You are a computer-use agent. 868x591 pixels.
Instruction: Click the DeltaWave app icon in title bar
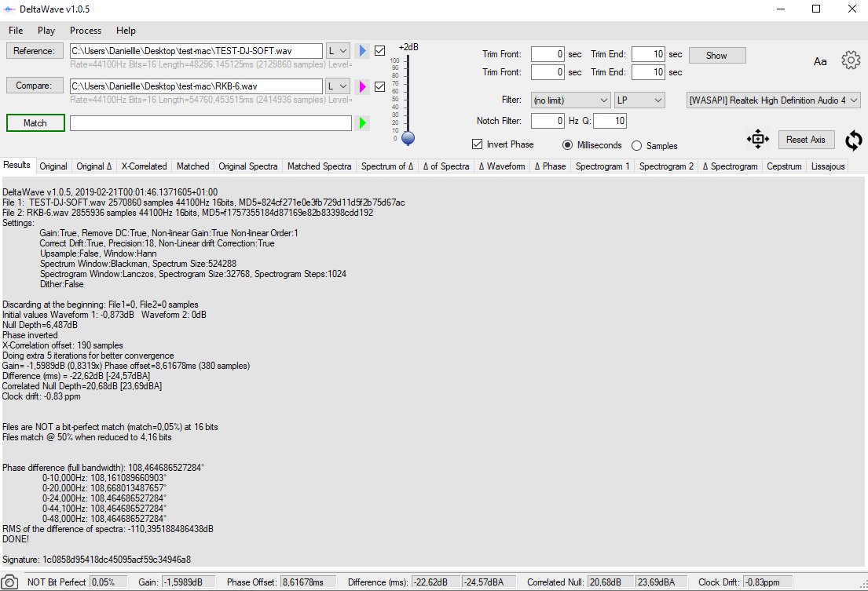click(x=9, y=9)
